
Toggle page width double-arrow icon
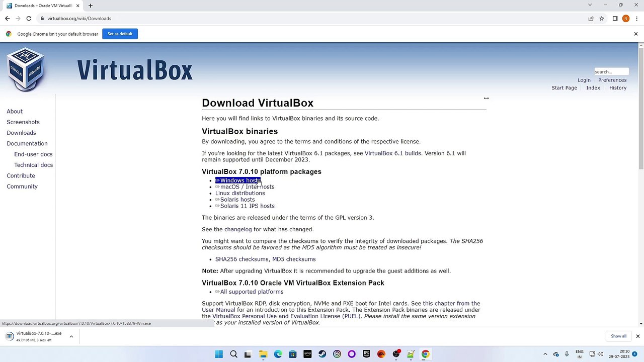[486, 98]
